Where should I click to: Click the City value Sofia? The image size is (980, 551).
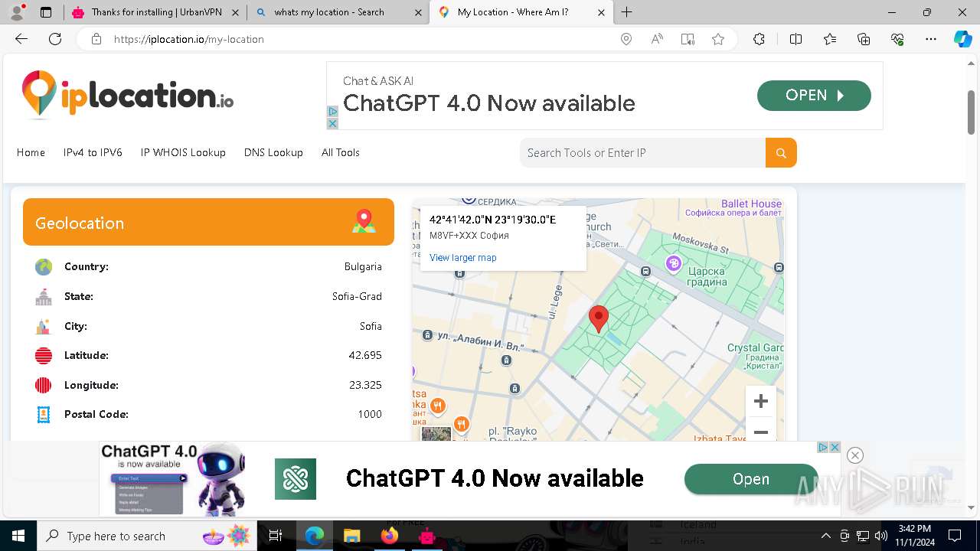click(x=371, y=326)
